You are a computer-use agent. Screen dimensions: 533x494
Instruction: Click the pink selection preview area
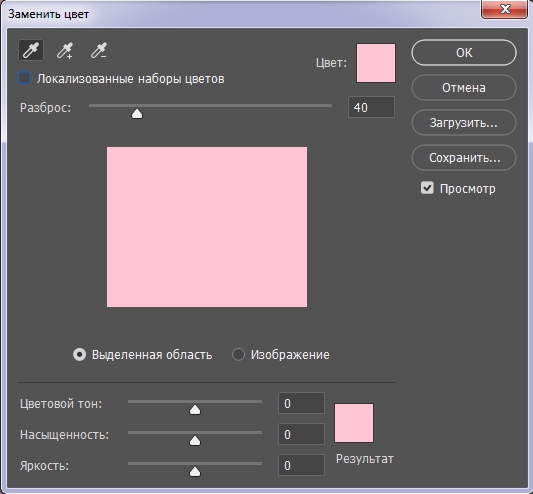click(207, 227)
